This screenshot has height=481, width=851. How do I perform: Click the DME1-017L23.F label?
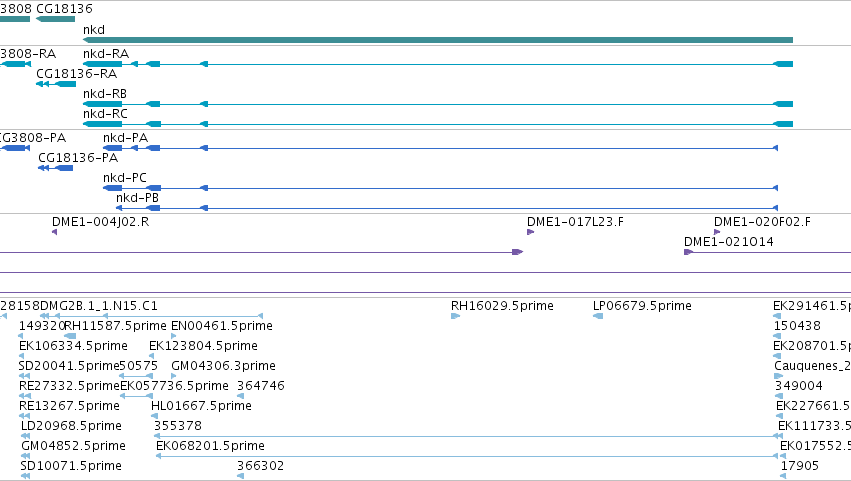point(575,222)
